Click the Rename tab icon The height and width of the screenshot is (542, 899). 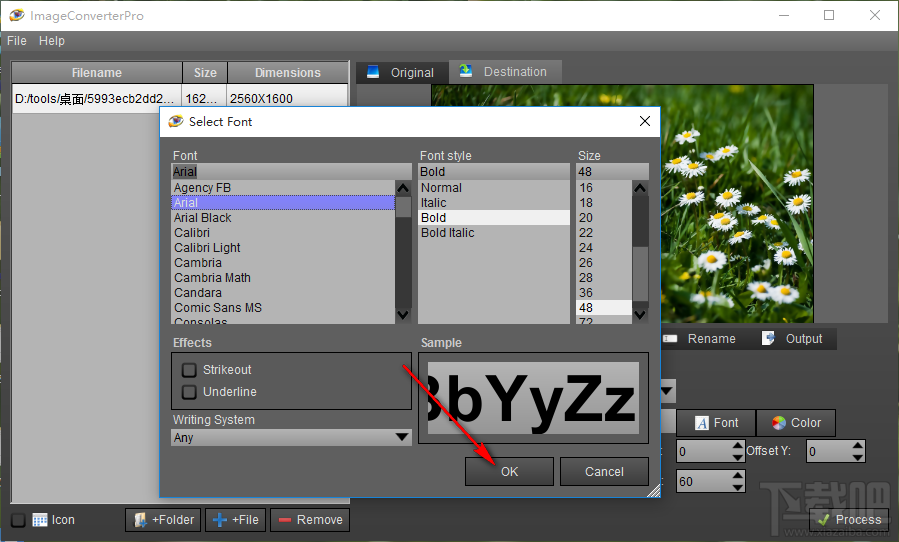(x=670, y=339)
